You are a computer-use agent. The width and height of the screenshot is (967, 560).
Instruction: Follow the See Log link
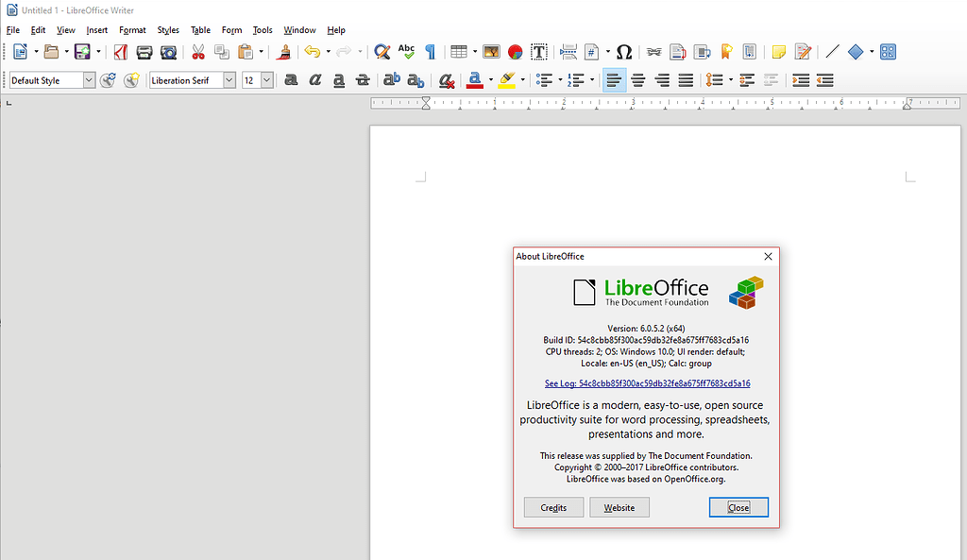point(646,383)
